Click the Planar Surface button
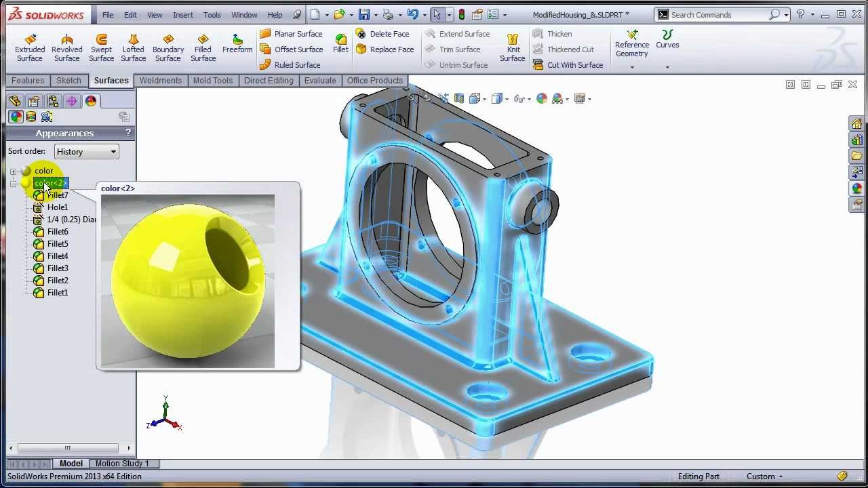 (291, 34)
